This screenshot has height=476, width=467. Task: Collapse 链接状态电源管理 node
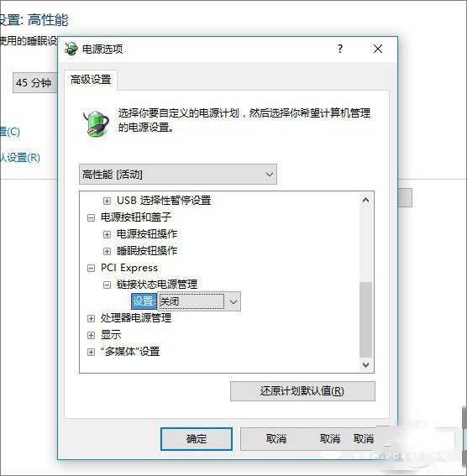point(107,285)
